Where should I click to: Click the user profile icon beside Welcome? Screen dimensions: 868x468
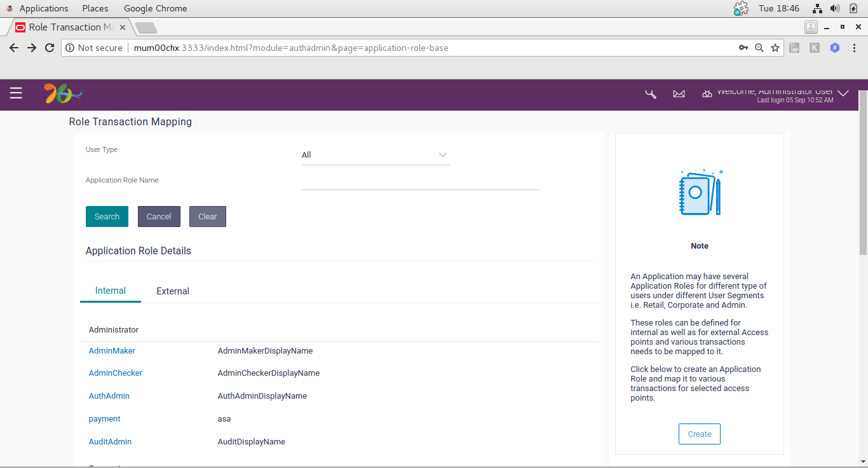click(707, 94)
